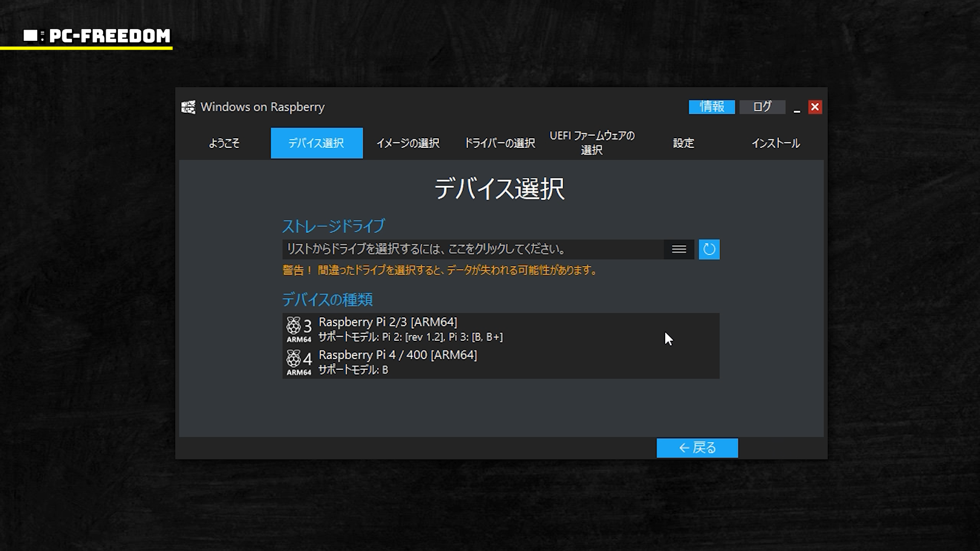Click the Raspberry Pi 4 ARM64 icon
Screen dimensions: 980x551
tap(299, 362)
